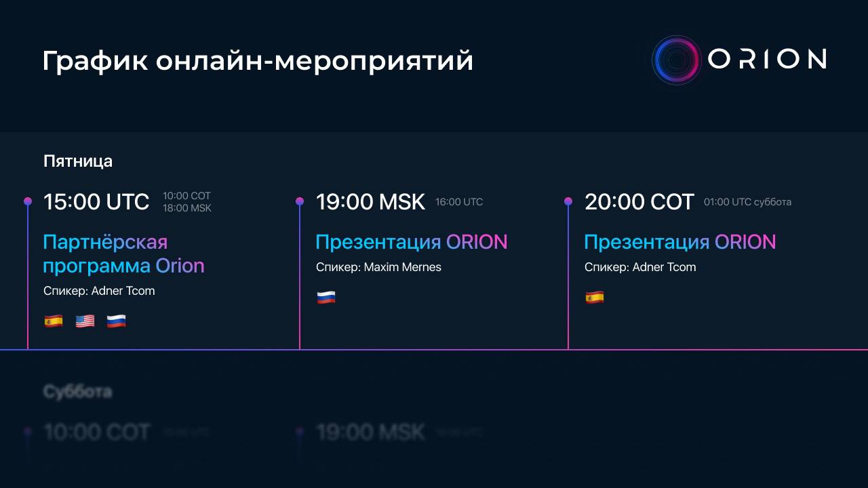The height and width of the screenshot is (488, 868).
Task: Click speaker name Maxim Mernes
Action: (x=402, y=267)
